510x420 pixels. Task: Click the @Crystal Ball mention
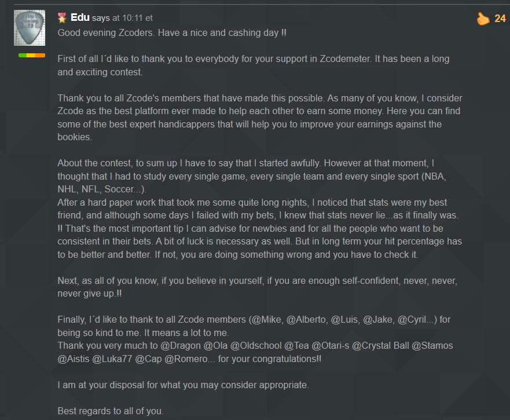pyautogui.click(x=380, y=345)
